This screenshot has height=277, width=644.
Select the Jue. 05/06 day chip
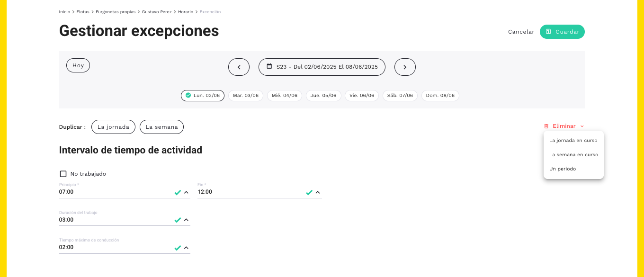point(323,96)
